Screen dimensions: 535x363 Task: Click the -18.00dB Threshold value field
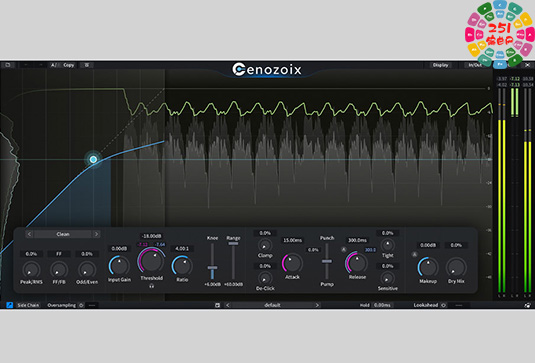[151, 236]
